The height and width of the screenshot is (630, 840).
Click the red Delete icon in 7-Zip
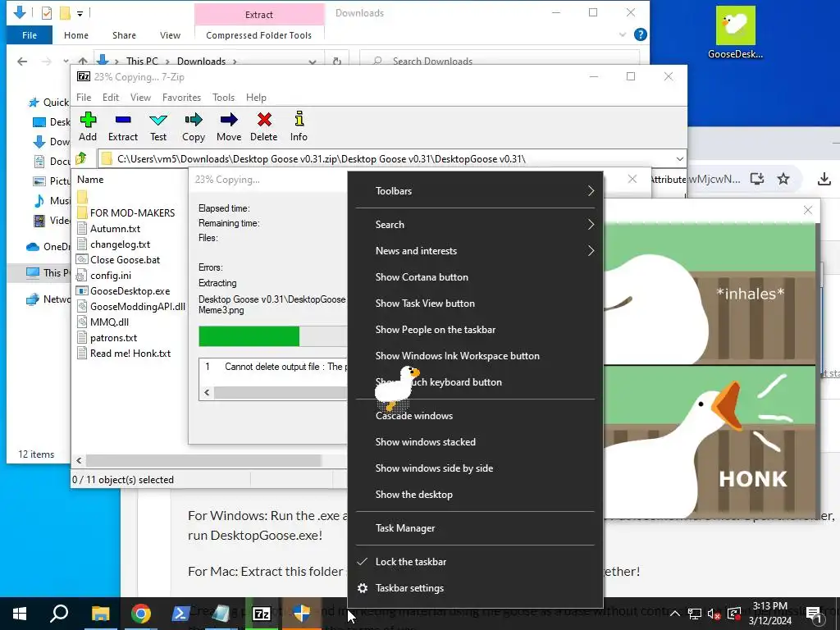point(264,120)
